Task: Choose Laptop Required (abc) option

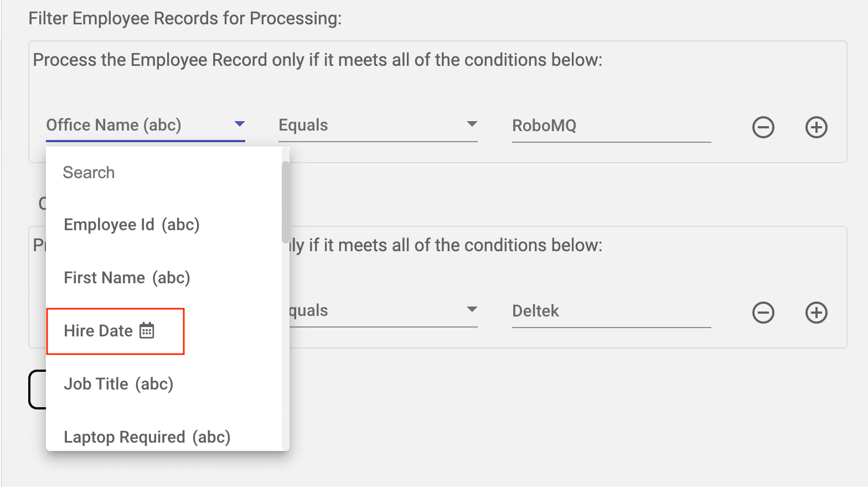Action: [147, 437]
